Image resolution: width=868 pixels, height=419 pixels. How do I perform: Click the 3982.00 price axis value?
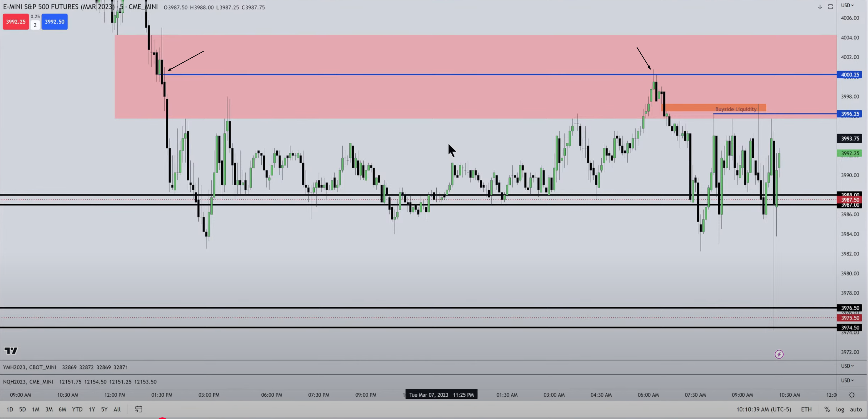(x=850, y=254)
